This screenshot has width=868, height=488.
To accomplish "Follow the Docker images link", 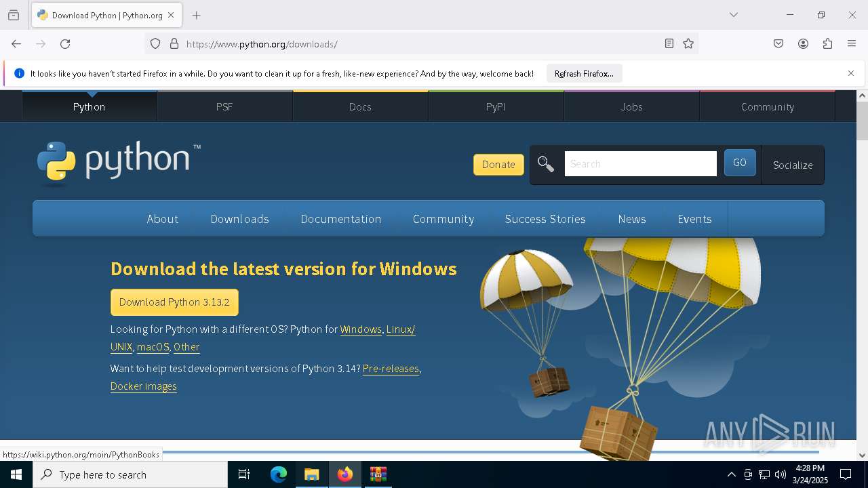I will [144, 386].
